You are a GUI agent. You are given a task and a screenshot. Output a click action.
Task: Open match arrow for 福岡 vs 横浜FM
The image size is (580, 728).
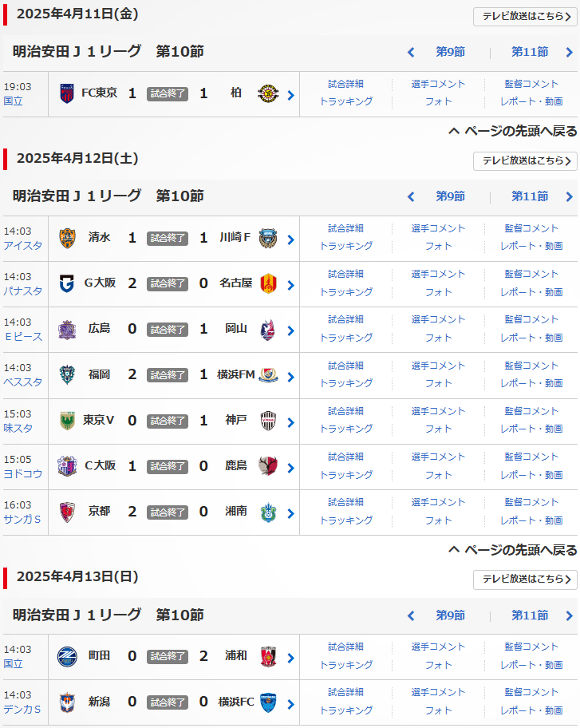[291, 376]
